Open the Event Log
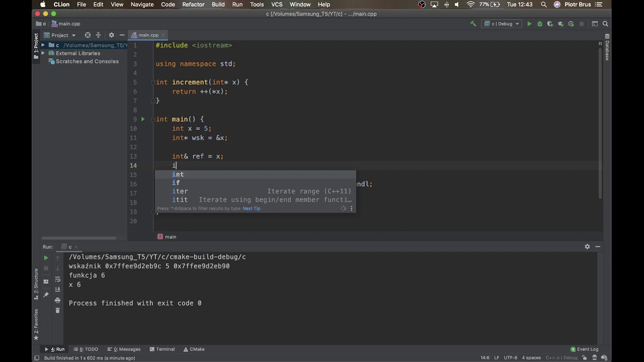The height and width of the screenshot is (362, 644). pos(584,349)
